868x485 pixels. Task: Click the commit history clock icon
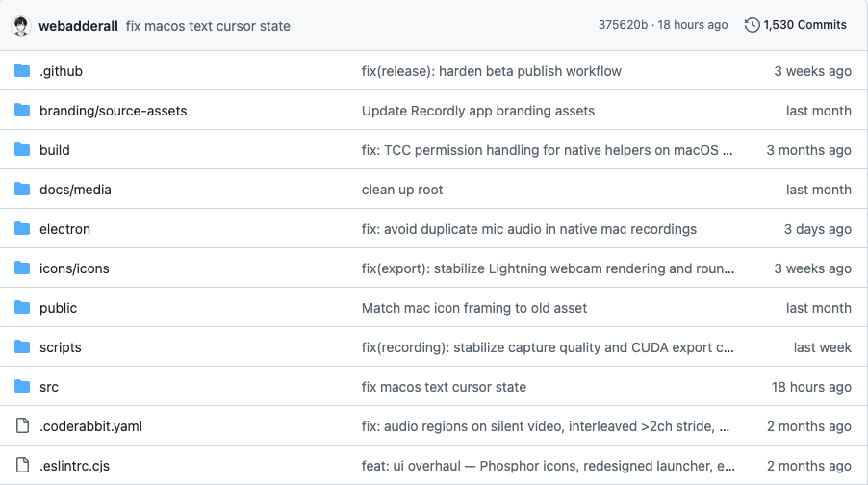[752, 25]
